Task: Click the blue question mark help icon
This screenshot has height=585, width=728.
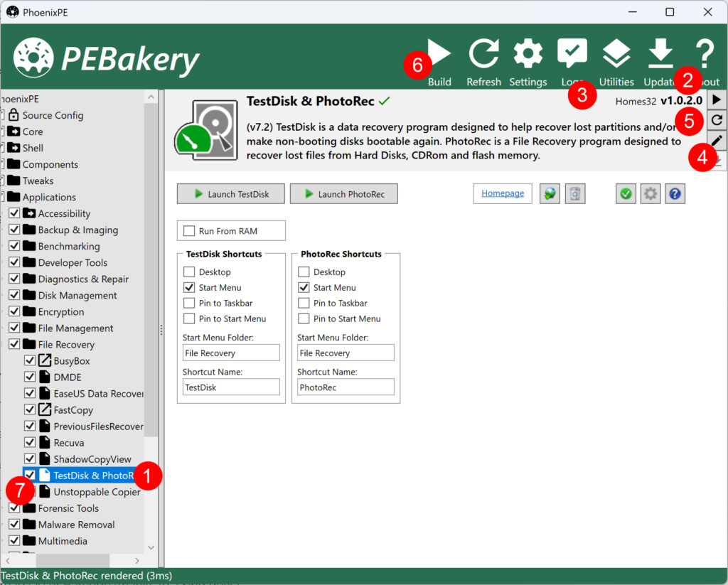Action: click(675, 193)
